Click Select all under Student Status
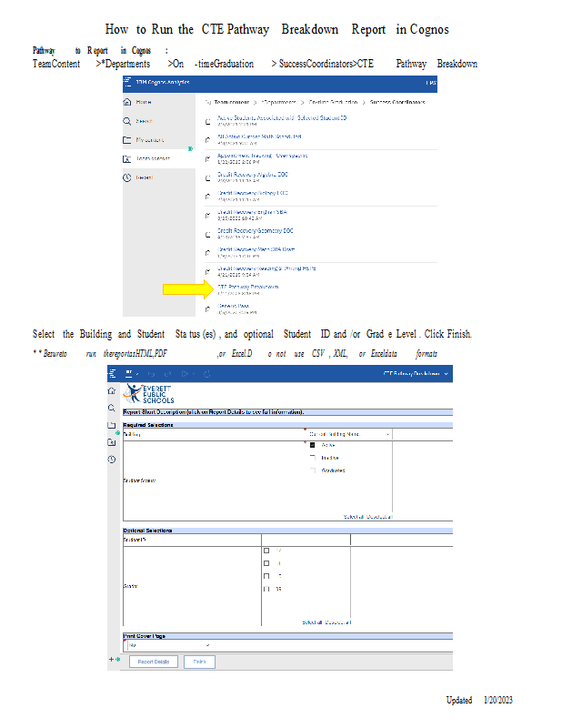The image size is (562, 728). tap(354, 517)
